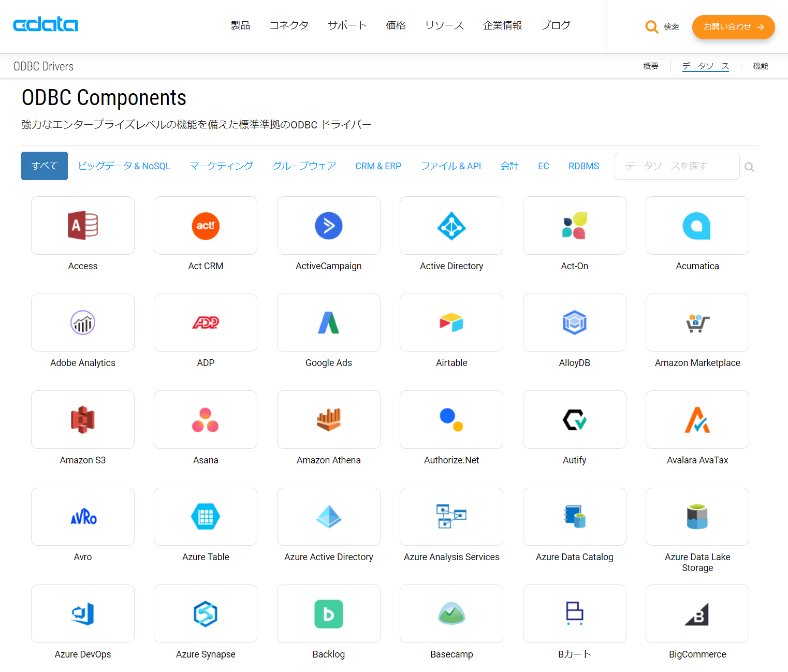The image size is (788, 672).
Task: Show the RDBMS drivers tab
Action: pyautogui.click(x=584, y=166)
